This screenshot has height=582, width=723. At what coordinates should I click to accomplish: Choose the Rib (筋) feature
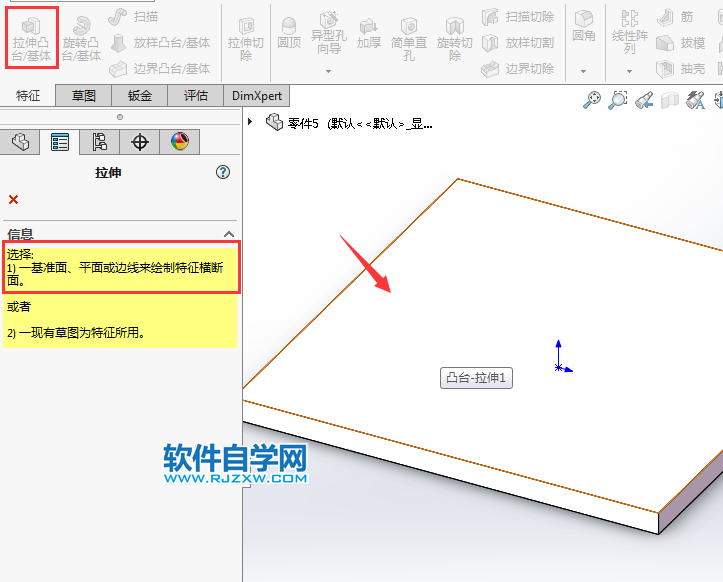675,17
